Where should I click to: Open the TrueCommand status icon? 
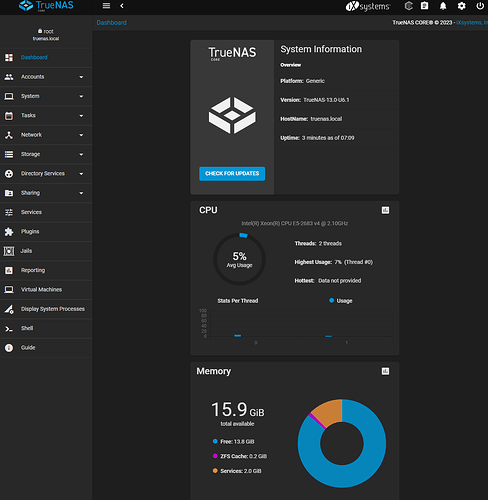coord(409,6)
